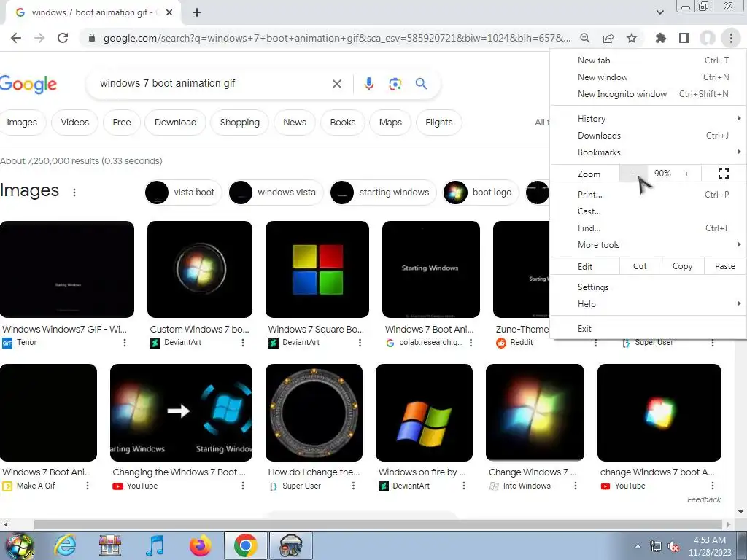Image resolution: width=747 pixels, height=560 pixels.
Task: Click into the Google search input field
Action: 212,84
